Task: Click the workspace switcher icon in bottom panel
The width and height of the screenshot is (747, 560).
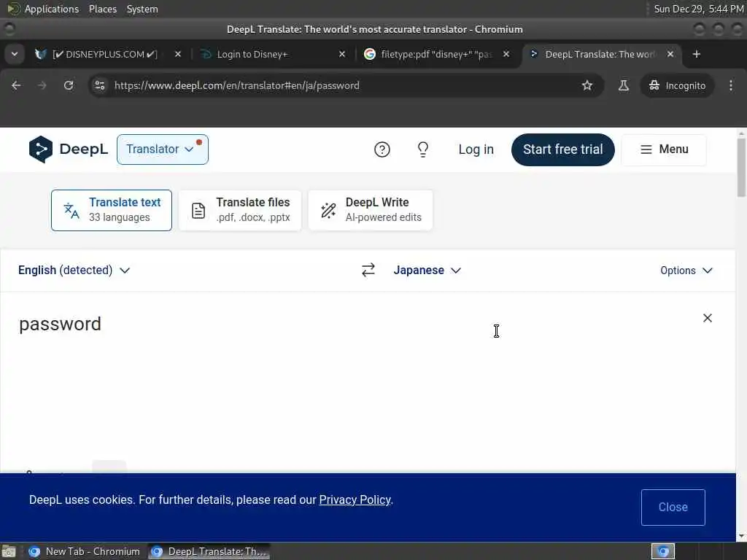Action: coord(662,551)
